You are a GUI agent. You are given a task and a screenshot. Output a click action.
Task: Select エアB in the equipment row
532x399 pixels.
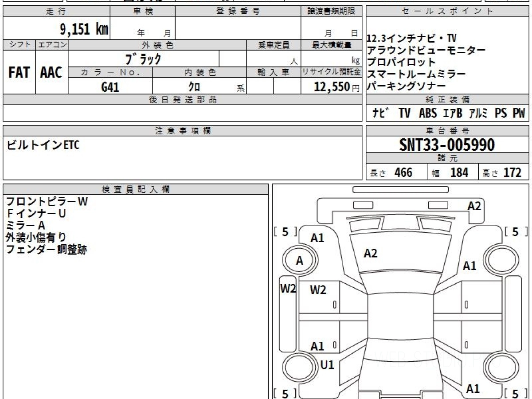453,113
